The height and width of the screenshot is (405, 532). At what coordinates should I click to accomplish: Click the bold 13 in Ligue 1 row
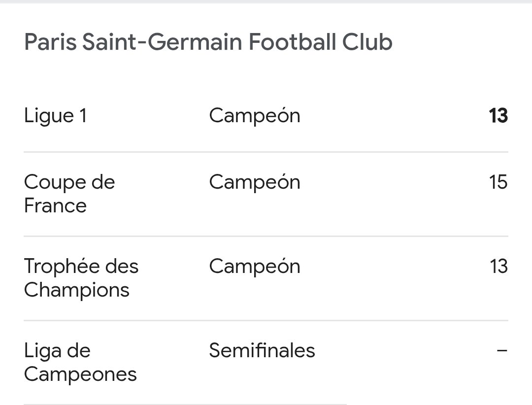[498, 115]
